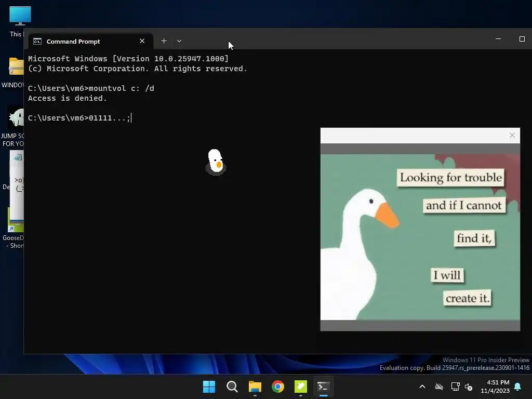Open the Windows Start menu
This screenshot has width=532, height=399.
point(209,387)
